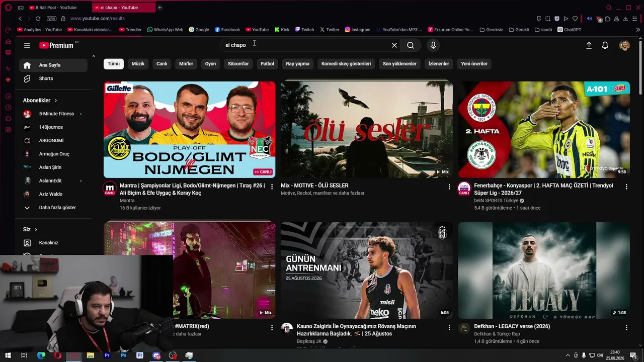
Task: Open the Twitch bookmark
Action: click(304, 30)
